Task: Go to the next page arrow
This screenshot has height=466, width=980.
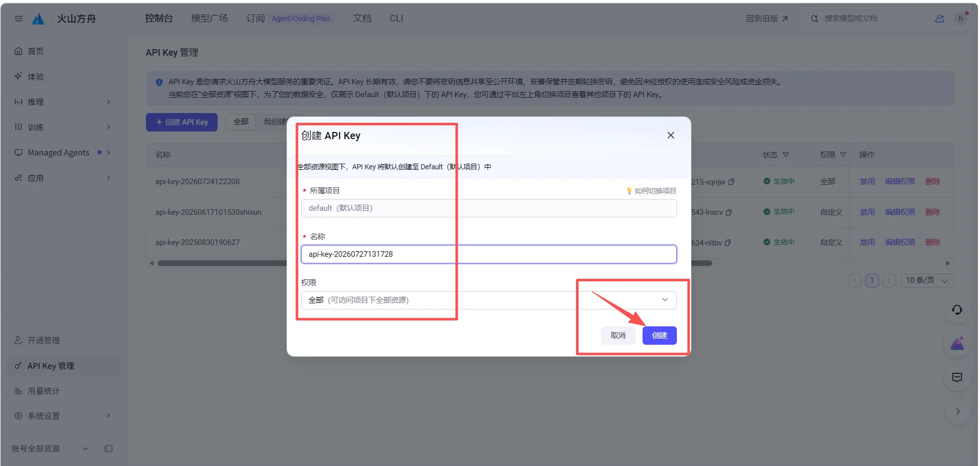Action: pos(889,280)
